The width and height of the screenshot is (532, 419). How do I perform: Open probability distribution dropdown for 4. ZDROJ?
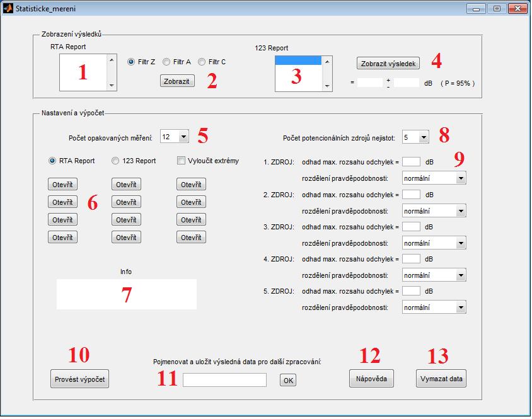[x=434, y=275]
